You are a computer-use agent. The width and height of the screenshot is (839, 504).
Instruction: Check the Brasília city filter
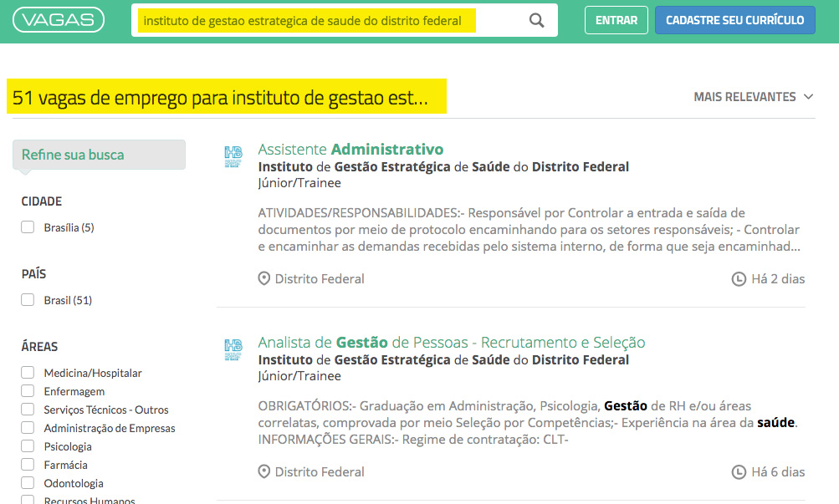pyautogui.click(x=28, y=227)
